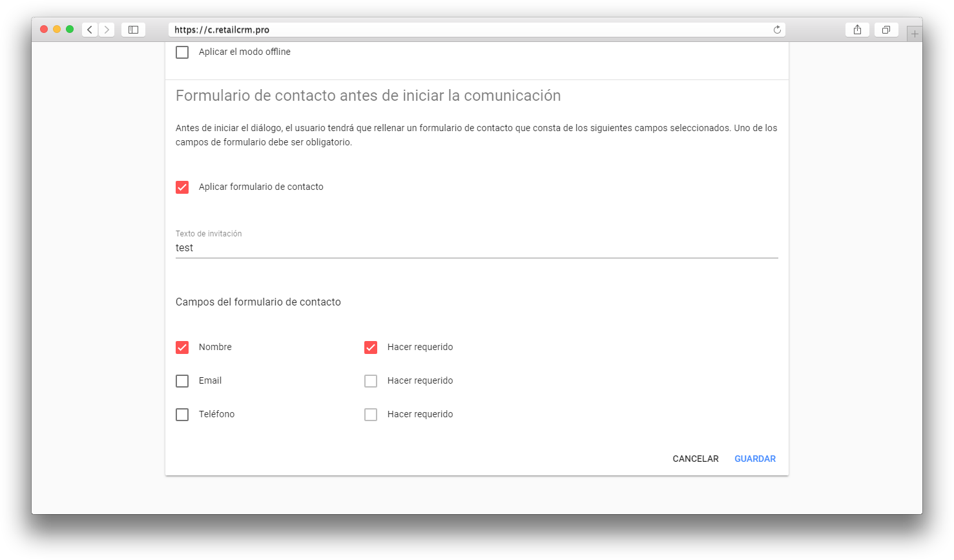
Task: Uncheck Hacer requerido for Nombre
Action: [x=371, y=347]
